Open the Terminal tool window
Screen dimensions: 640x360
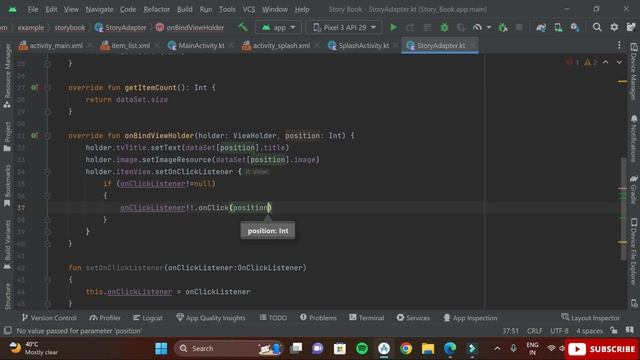[367, 318]
